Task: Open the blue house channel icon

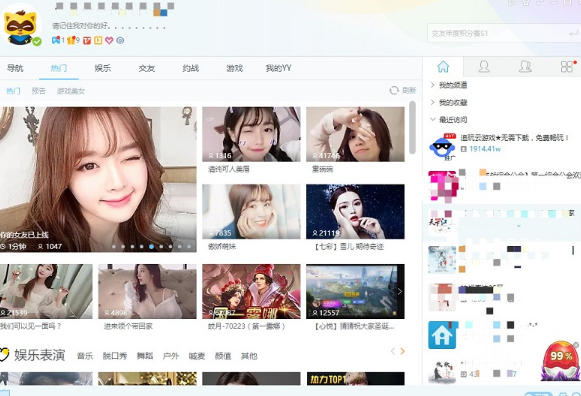Action: pyautogui.click(x=442, y=335)
